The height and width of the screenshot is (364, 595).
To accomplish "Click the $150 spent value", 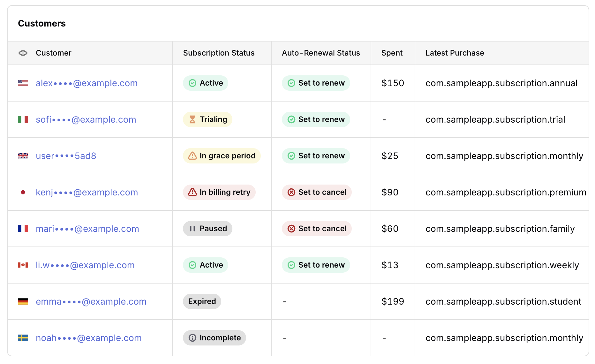I will (x=393, y=83).
